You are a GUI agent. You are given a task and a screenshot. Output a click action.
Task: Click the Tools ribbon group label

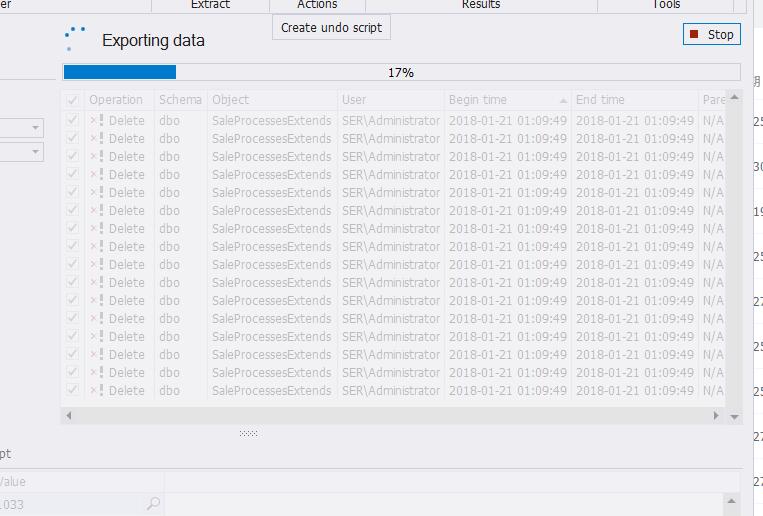pos(666,4)
